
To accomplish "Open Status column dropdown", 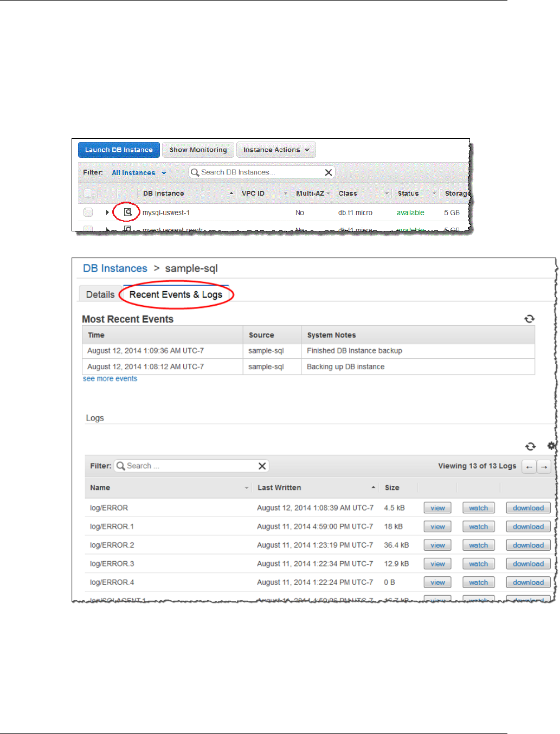I will pos(434,194).
